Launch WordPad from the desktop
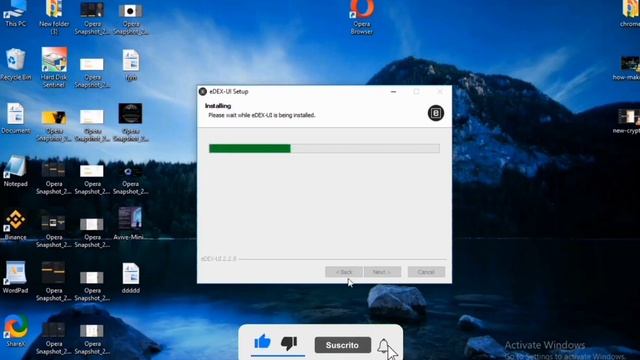640x360 pixels. click(16, 278)
